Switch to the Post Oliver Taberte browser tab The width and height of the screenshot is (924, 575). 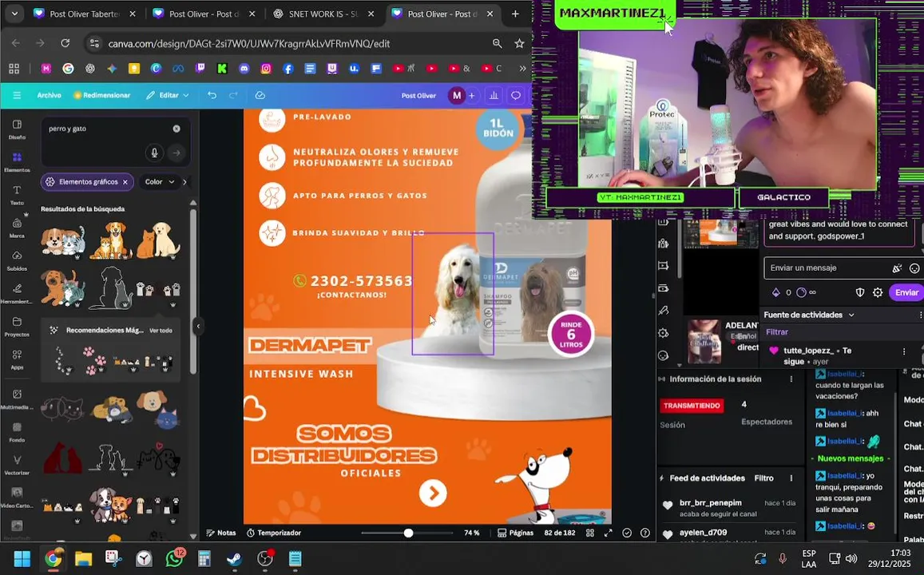(85, 14)
